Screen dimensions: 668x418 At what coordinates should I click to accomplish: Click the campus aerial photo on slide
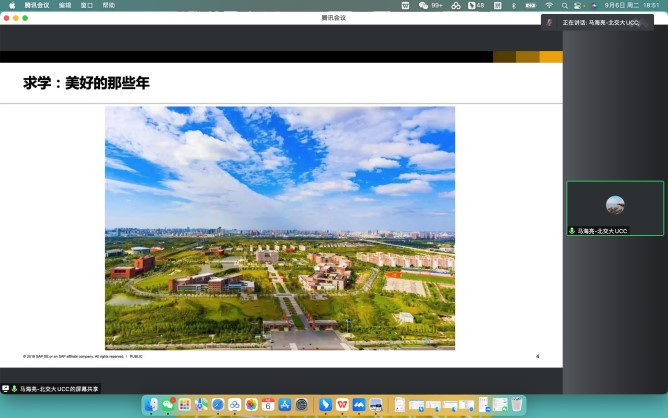(280, 228)
